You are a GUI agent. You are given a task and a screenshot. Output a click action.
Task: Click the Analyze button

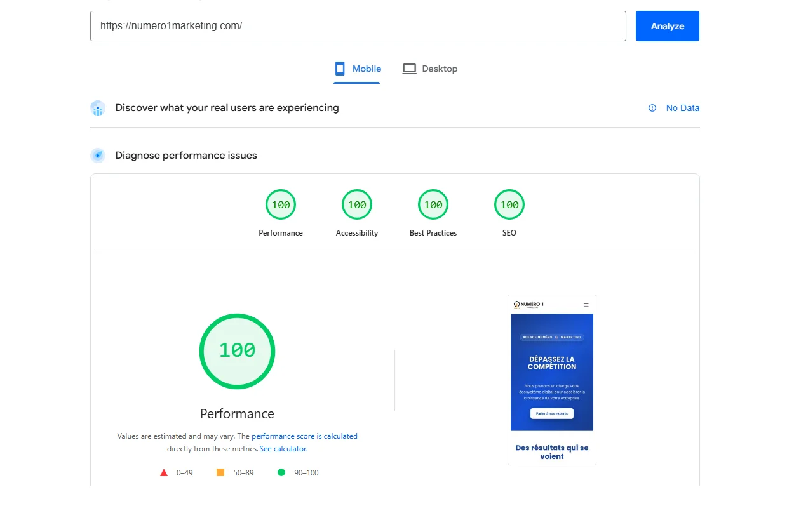[667, 26]
